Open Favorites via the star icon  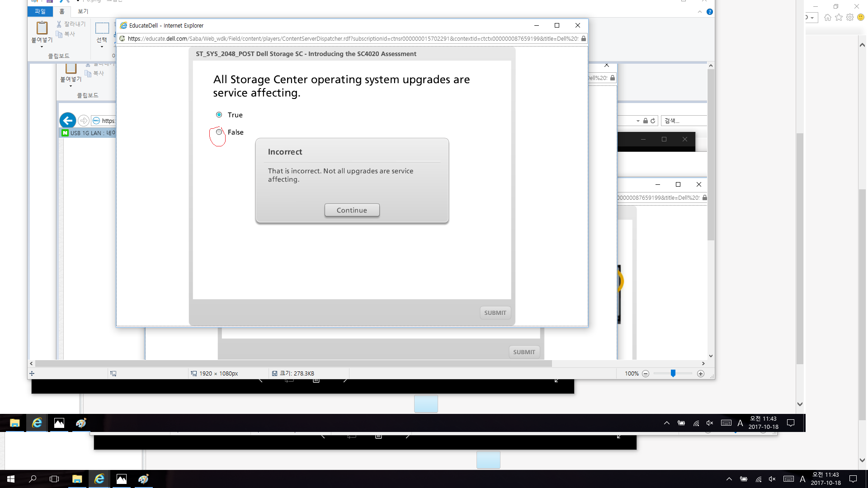click(839, 18)
